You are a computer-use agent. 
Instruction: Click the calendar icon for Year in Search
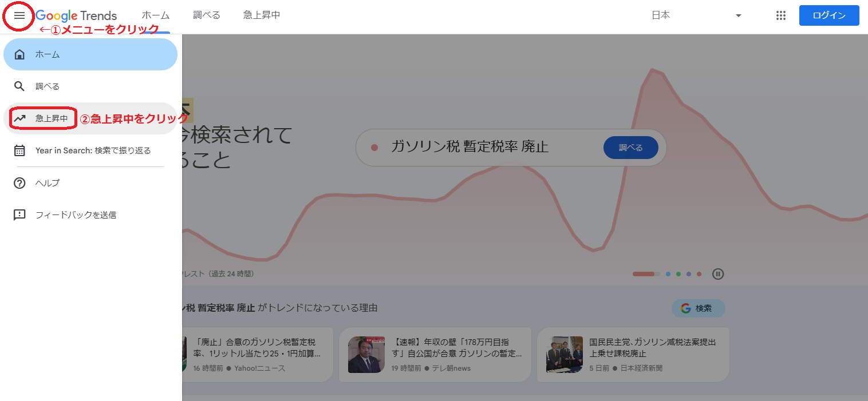tap(19, 150)
